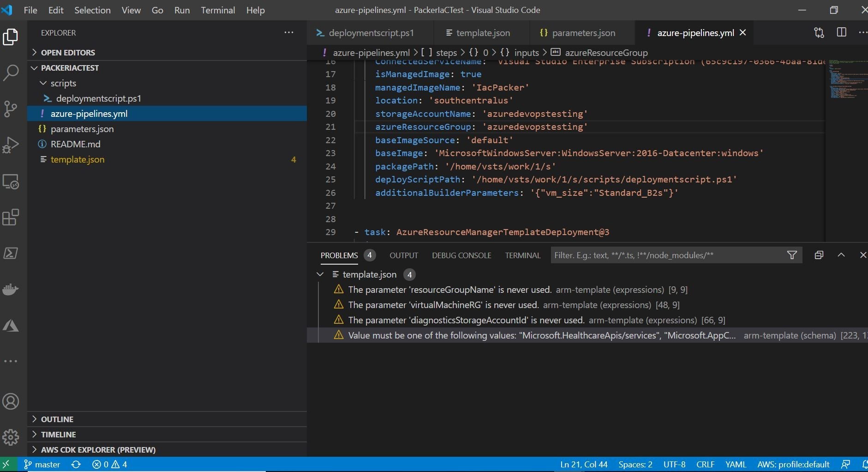Open the Remote Explorer view
The image size is (868, 472).
pos(11,182)
